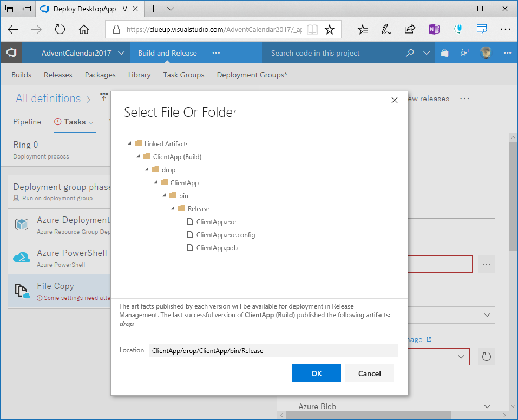This screenshot has height=420, width=518.
Task: Select the Azure PowerShell task
Action: click(x=60, y=258)
